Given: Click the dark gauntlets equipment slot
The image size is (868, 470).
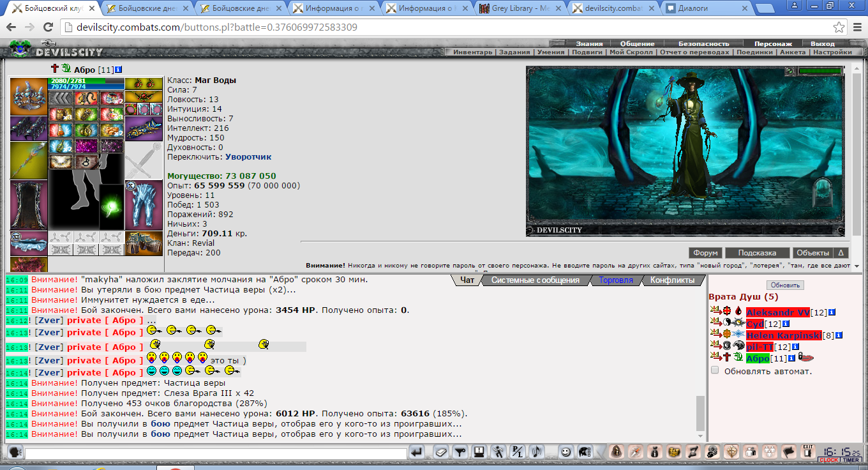Looking at the screenshot, I should (x=29, y=128).
